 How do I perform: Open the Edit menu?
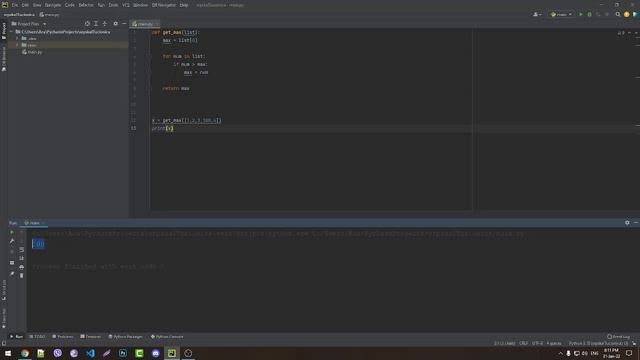pos(25,5)
